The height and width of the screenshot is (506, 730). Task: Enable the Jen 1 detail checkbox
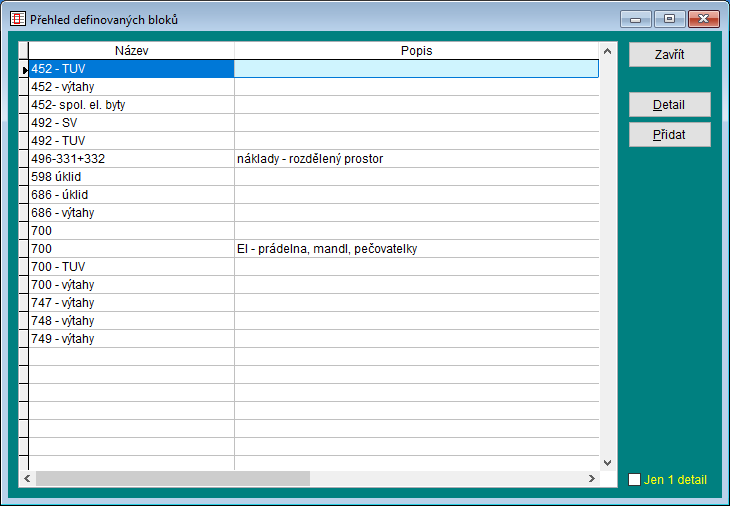[x=634, y=480]
